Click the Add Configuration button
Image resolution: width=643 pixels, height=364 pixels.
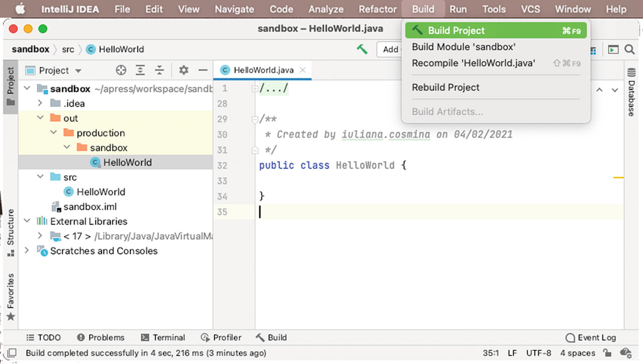(x=390, y=49)
